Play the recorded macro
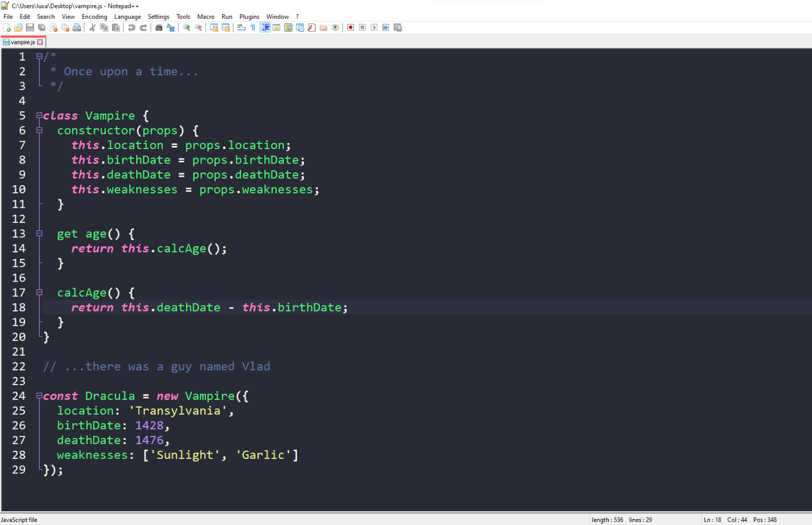The image size is (812, 525). click(x=374, y=27)
